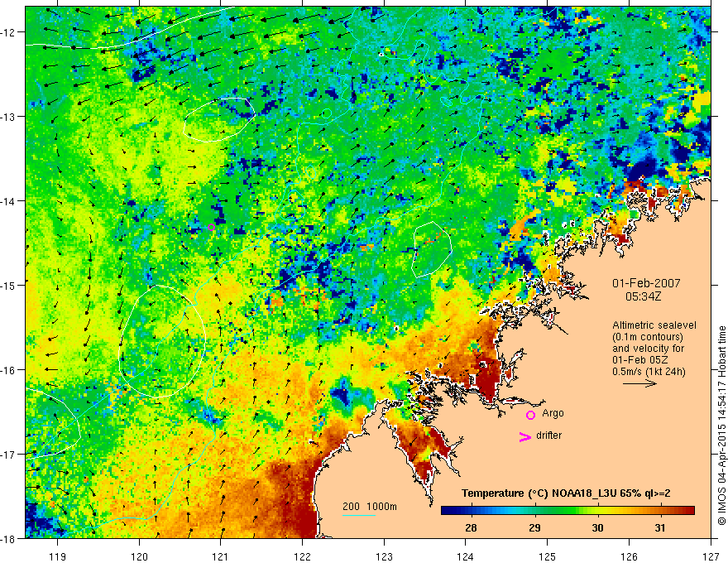Click the date label 01-Feb-2007
728x563 pixels.
(x=646, y=283)
